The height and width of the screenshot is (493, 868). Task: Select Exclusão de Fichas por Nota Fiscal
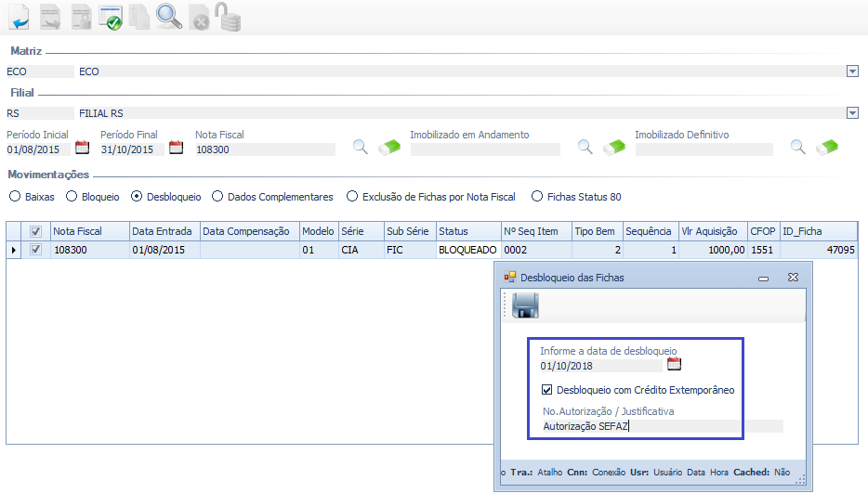click(352, 197)
